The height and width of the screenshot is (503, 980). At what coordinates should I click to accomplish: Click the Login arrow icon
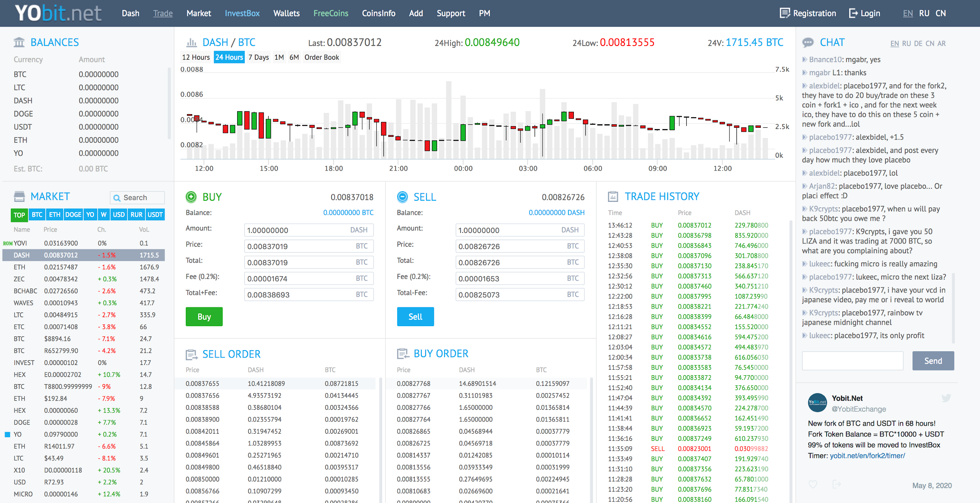[853, 13]
